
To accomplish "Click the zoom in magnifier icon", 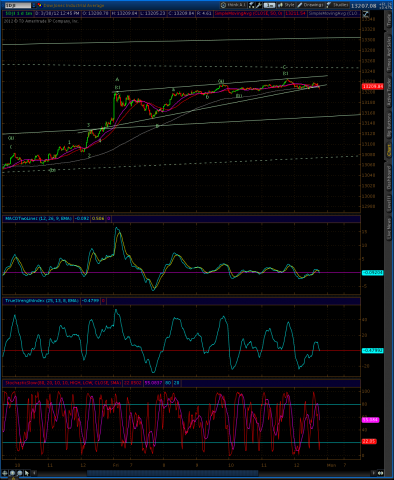I will pyautogui.click(x=12, y=473).
